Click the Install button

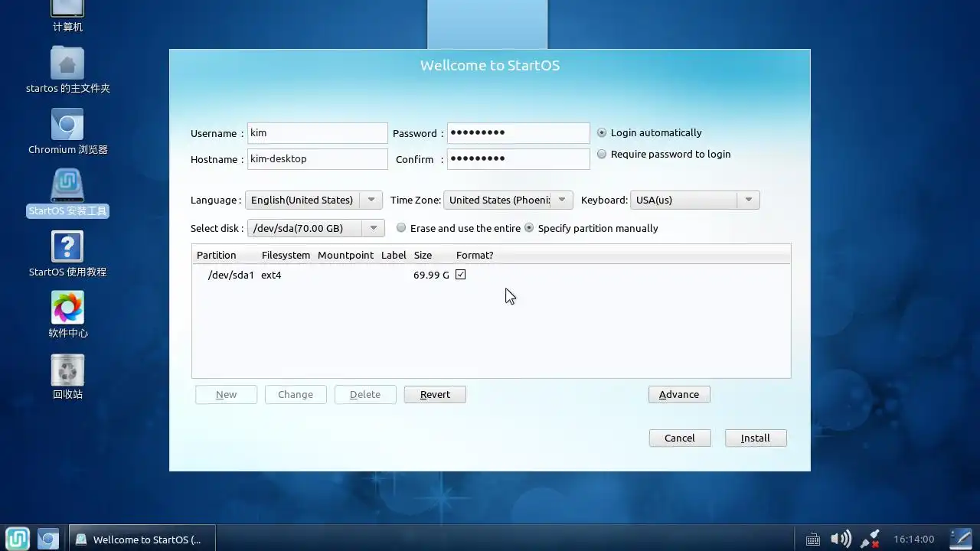[x=756, y=438]
